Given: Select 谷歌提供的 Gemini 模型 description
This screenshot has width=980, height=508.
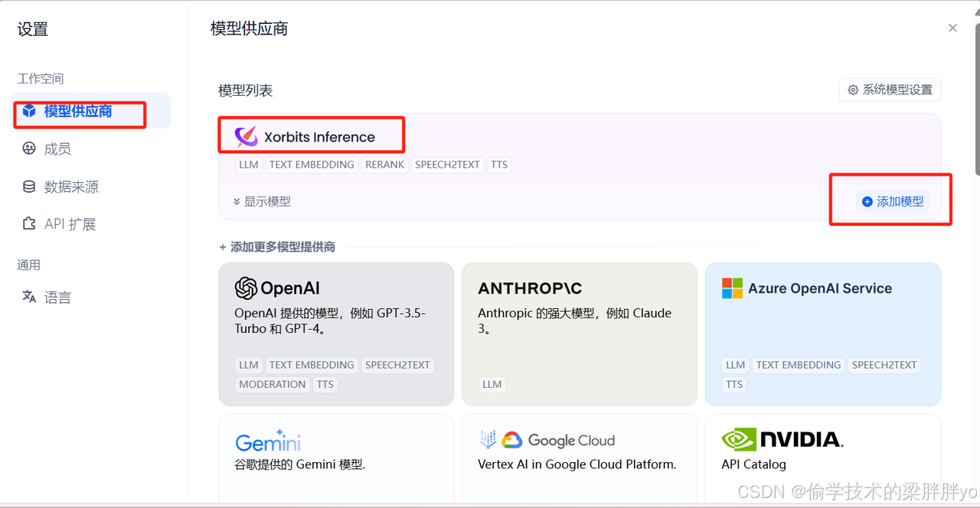Looking at the screenshot, I should pos(300,464).
